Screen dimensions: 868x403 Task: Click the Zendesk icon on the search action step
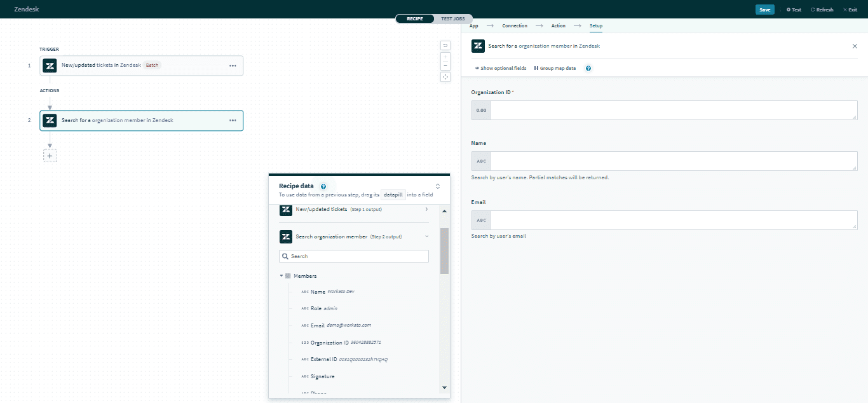50,120
